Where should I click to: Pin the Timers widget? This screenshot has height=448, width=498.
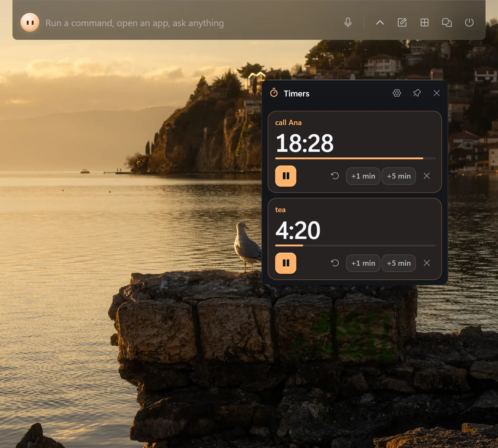point(417,93)
